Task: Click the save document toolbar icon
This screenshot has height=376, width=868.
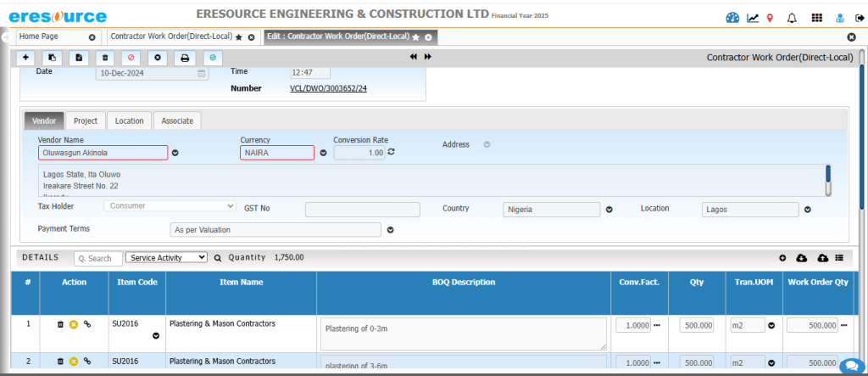Action: pos(79,57)
